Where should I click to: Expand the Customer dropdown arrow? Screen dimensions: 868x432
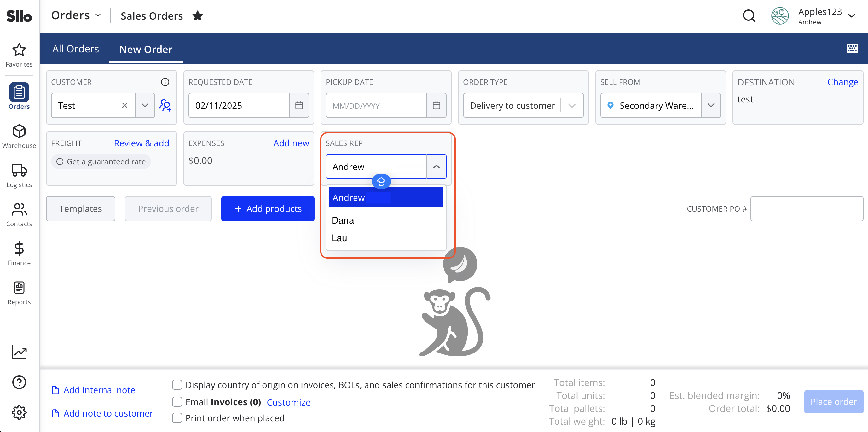click(145, 106)
